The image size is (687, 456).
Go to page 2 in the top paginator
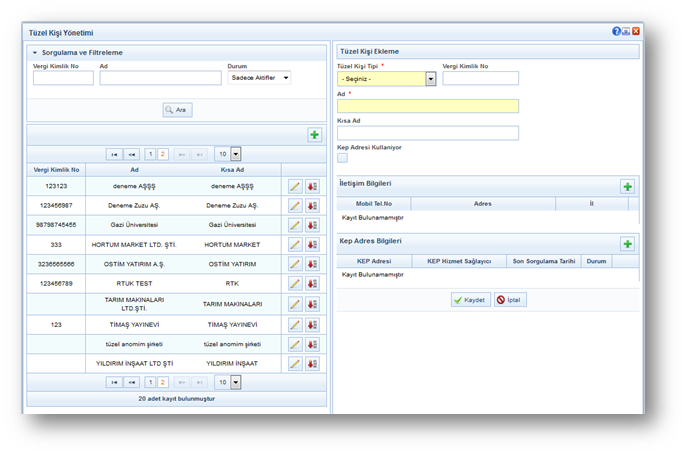click(163, 154)
